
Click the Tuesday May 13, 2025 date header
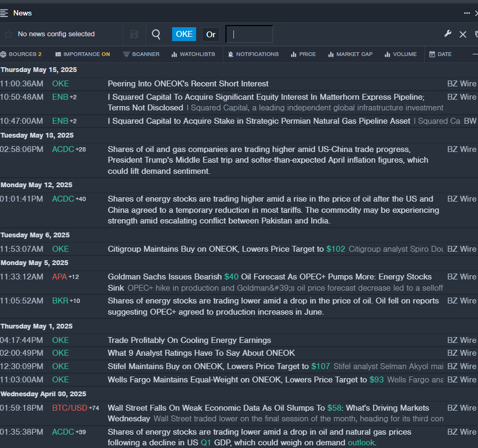37,135
